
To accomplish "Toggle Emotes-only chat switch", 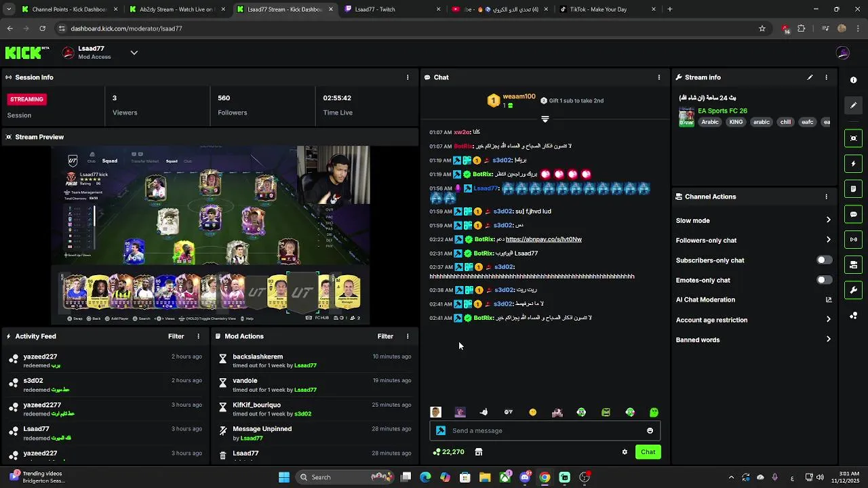I will click(824, 280).
